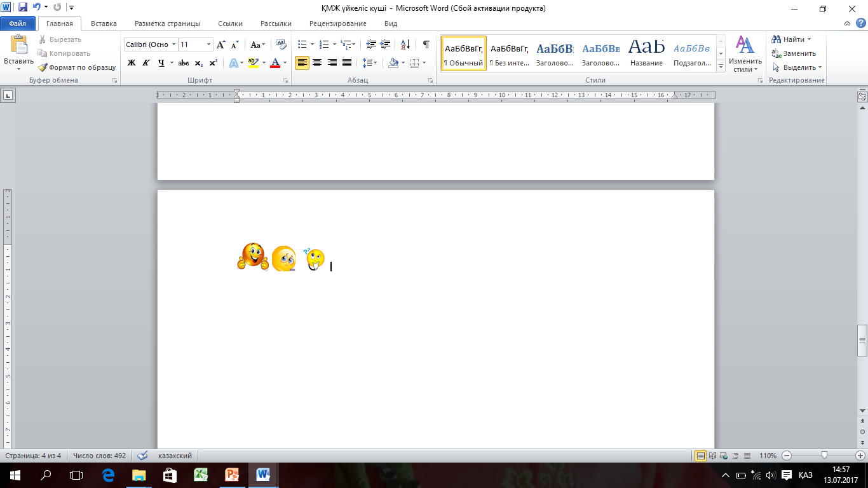This screenshot has width=868, height=488.
Task: Apply the Название style
Action: tap(647, 53)
